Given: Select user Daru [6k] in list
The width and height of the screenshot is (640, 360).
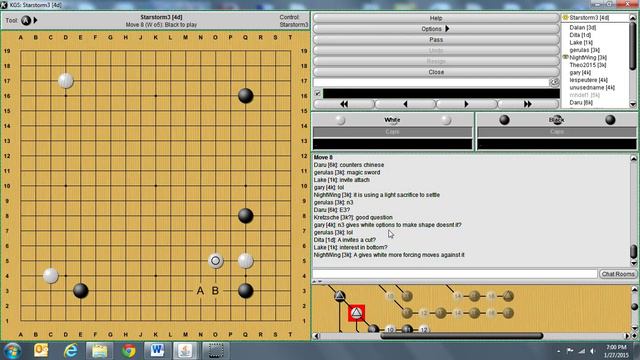Looking at the screenshot, I should tap(581, 102).
